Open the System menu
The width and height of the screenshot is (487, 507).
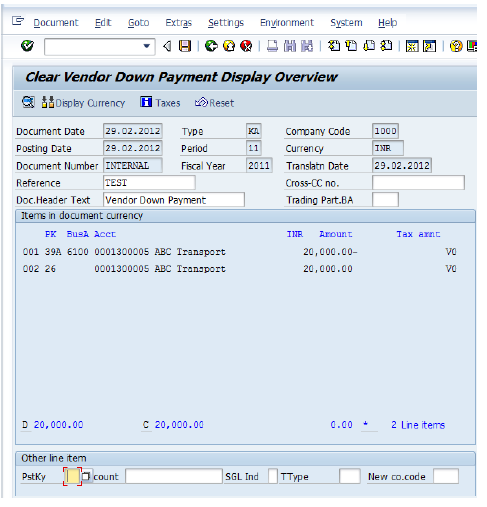pyautogui.click(x=346, y=23)
